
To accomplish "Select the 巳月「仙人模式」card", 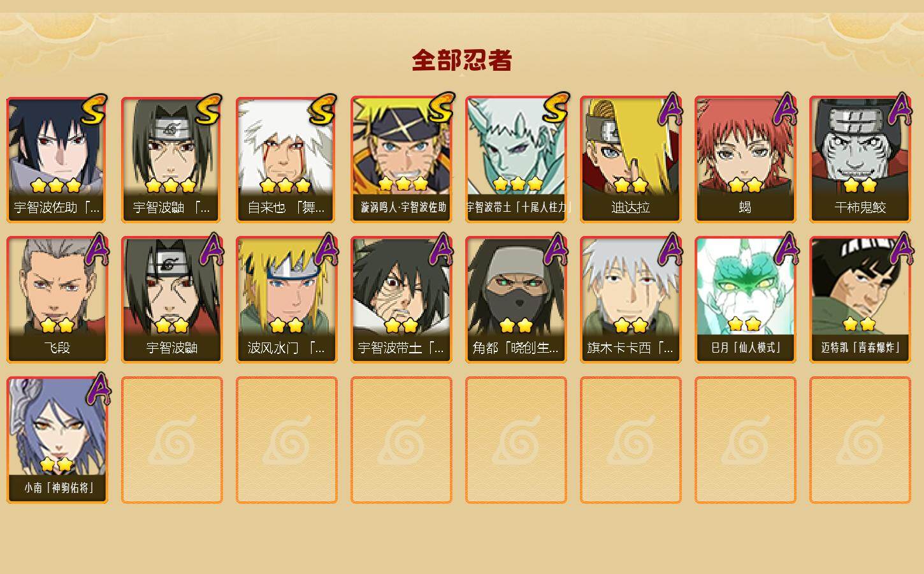I will click(745, 300).
